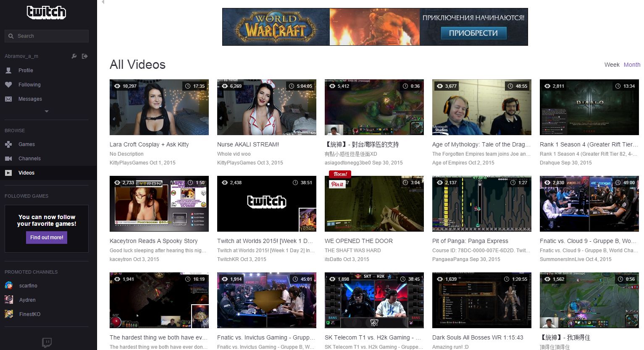
Task: Open Messages envelope icon
Action: [8, 99]
